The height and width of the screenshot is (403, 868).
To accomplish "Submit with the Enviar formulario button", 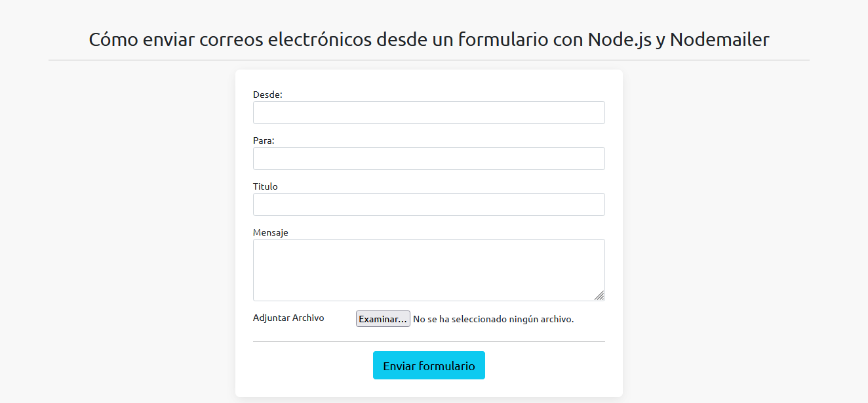I will pos(429,366).
